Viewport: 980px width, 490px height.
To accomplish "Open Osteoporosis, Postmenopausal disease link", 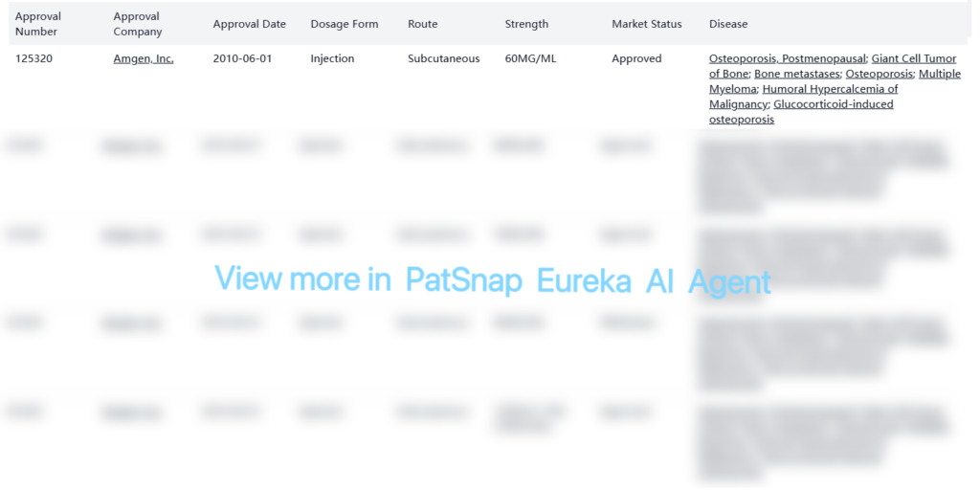I will 787,58.
